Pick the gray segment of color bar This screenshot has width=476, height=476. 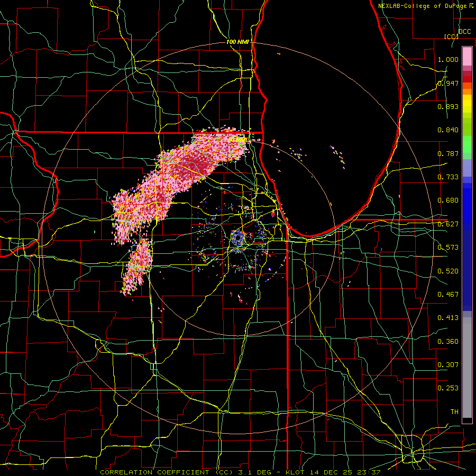467,368
